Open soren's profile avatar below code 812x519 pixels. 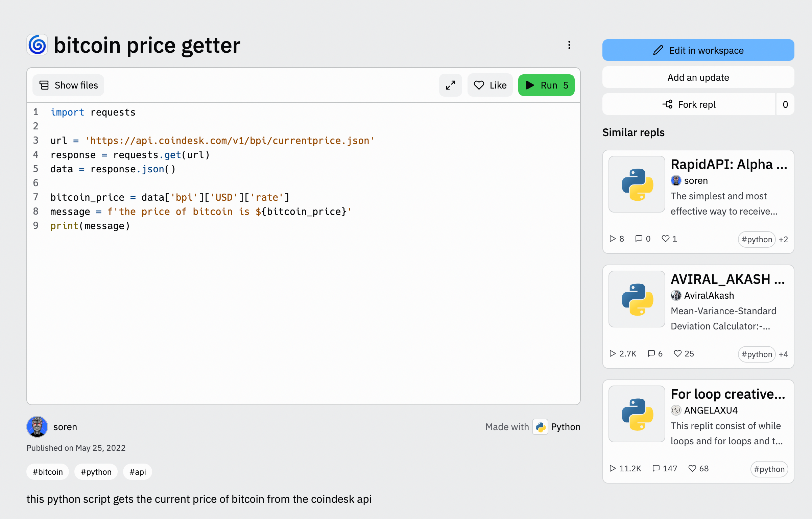pos(37,427)
